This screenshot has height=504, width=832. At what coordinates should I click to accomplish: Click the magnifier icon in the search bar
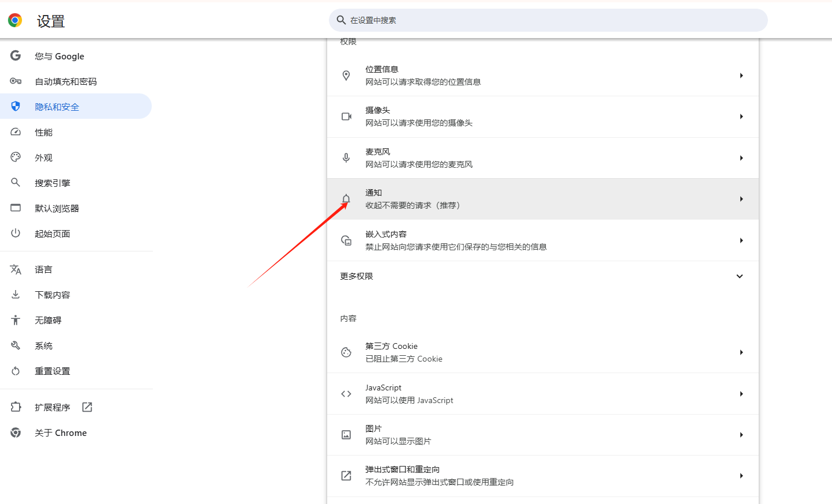click(341, 20)
